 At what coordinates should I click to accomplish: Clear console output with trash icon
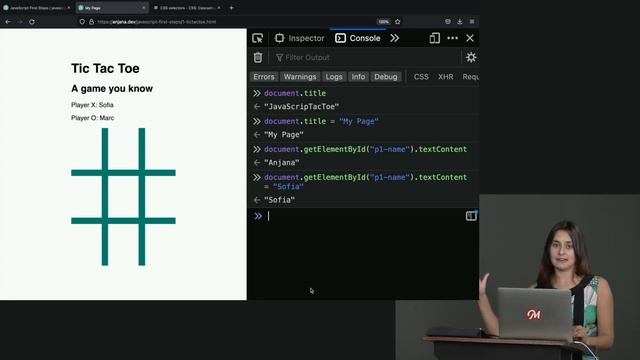pyautogui.click(x=258, y=58)
